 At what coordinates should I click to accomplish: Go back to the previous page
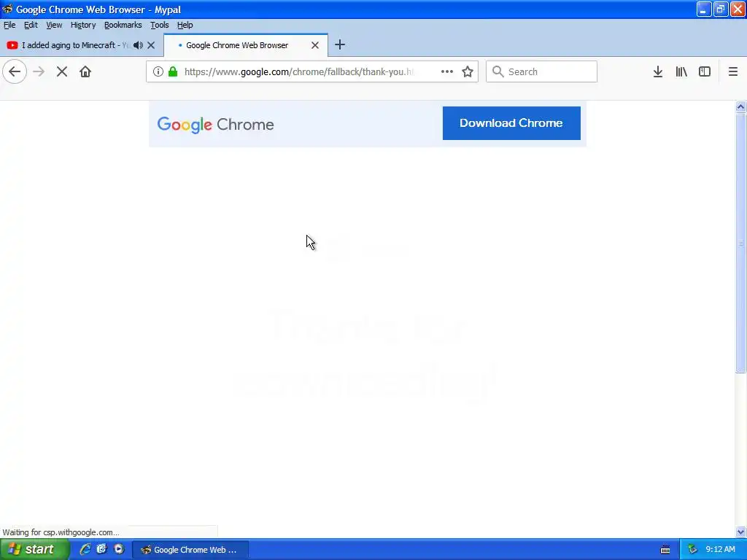coord(15,72)
